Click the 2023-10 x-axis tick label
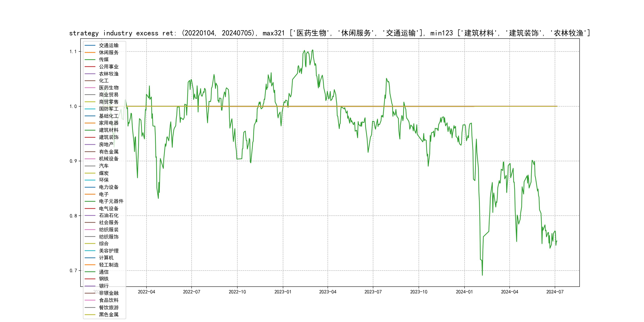The width and height of the screenshot is (644, 322). pos(418,292)
